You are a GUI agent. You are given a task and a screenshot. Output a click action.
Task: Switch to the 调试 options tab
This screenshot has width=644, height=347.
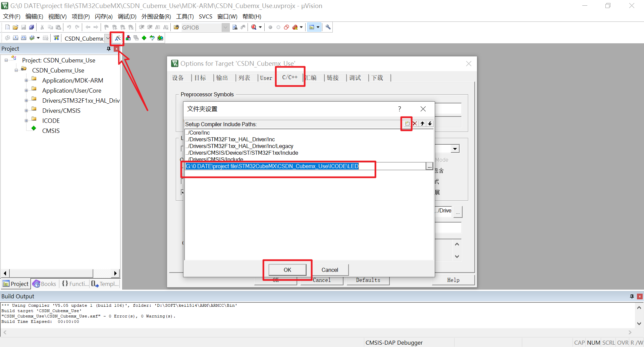point(355,78)
